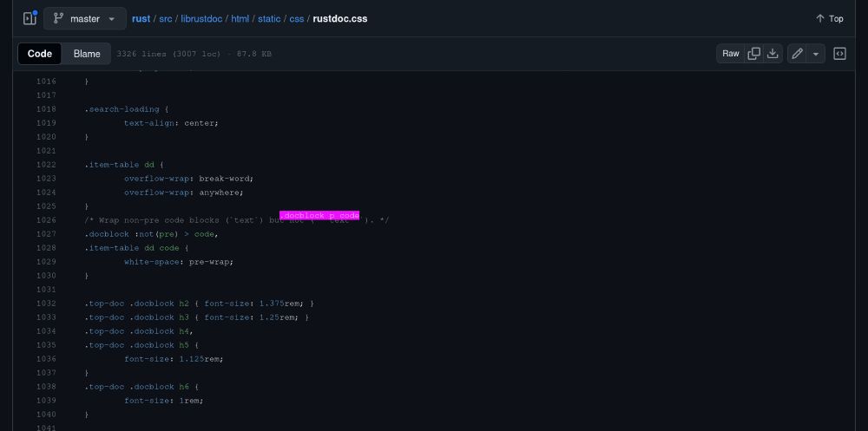
Task: Open the html breadcrumb link
Action: pyautogui.click(x=240, y=18)
